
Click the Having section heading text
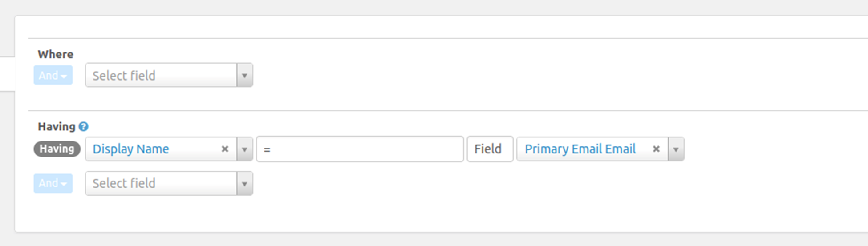57,127
